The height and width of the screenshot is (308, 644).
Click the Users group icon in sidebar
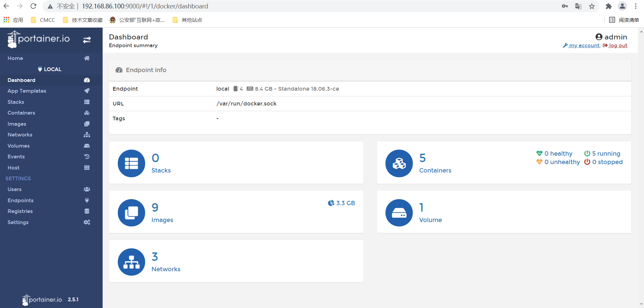87,189
